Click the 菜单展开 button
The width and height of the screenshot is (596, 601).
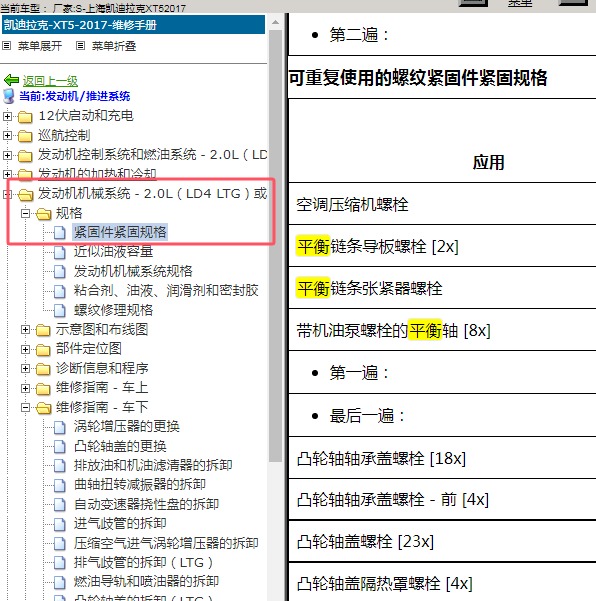40,46
